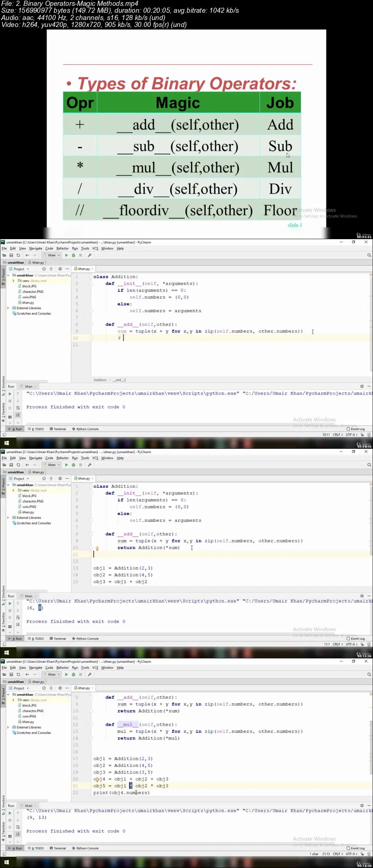
Task: Click Save All icon in 00:08:04 frame toolbar
Action: coord(11,255)
